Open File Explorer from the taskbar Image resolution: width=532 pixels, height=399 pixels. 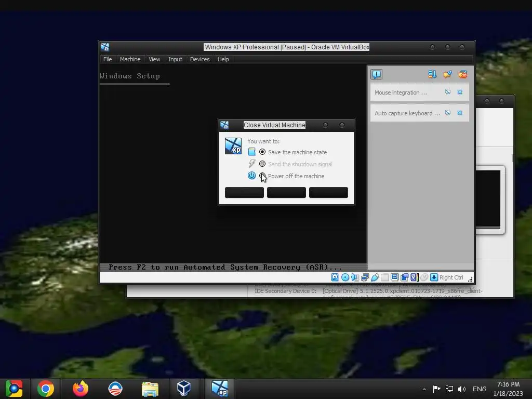click(x=150, y=389)
